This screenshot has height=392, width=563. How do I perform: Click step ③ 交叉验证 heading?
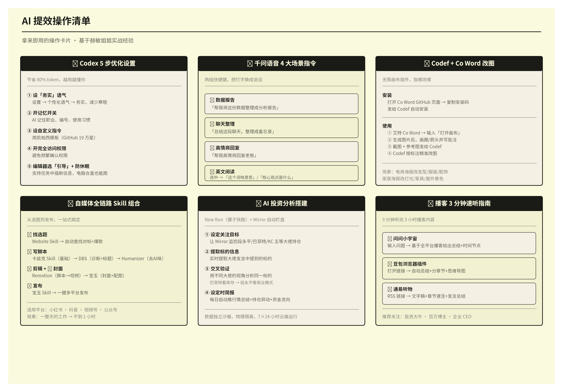tap(217, 269)
